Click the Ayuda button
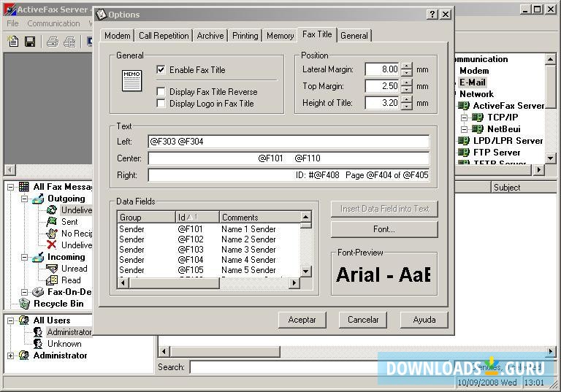The image size is (561, 392). pos(424,320)
